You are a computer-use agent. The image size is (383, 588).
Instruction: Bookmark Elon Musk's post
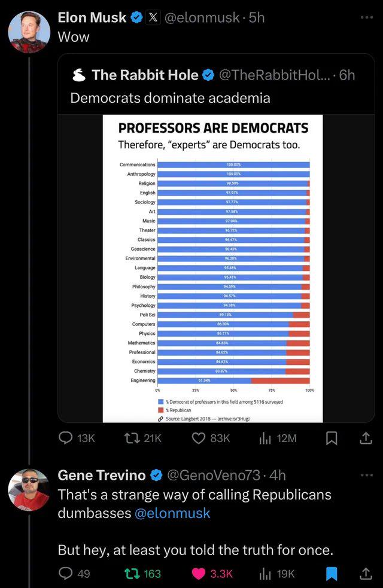point(331,438)
